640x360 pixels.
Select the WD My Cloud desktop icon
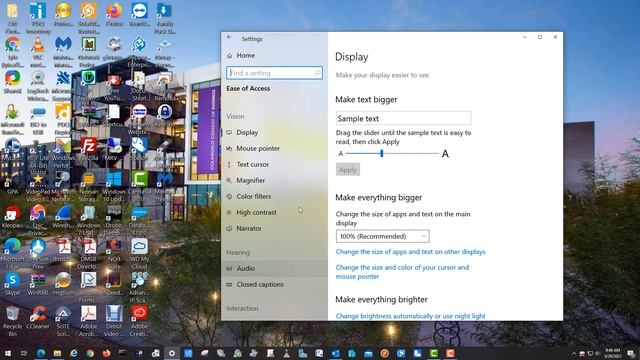pos(139,254)
